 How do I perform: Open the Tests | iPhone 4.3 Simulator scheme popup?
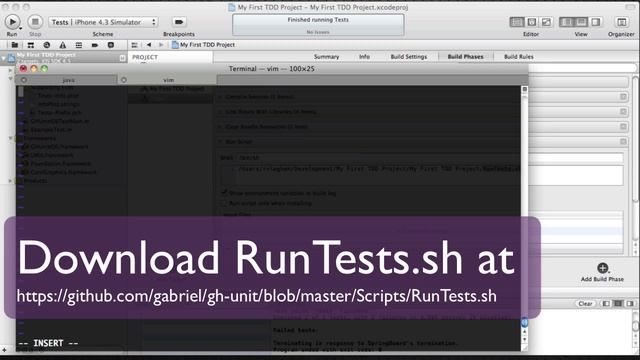point(104,22)
